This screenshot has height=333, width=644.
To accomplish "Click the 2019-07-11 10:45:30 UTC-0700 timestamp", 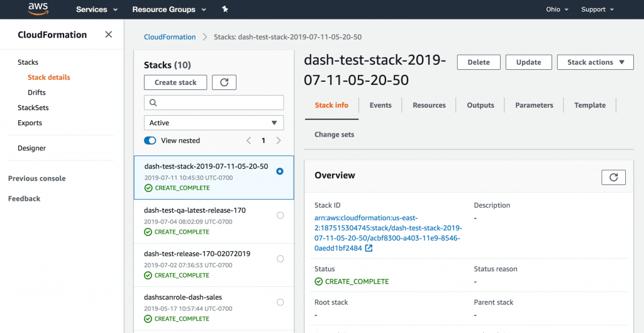I will click(x=189, y=178).
